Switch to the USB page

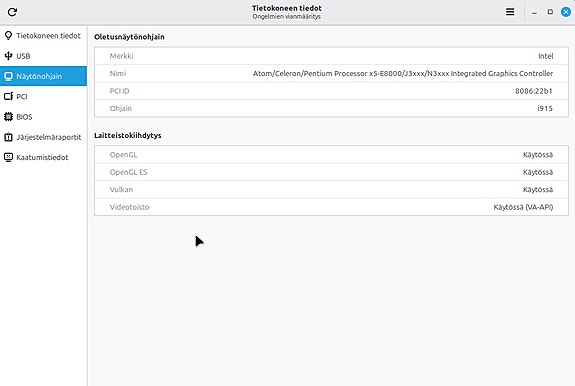click(43, 56)
